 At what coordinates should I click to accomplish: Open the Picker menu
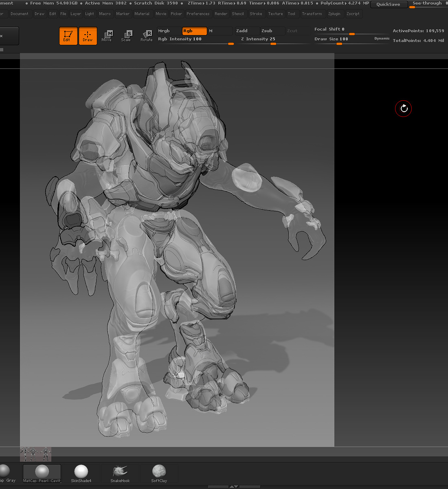tap(176, 14)
